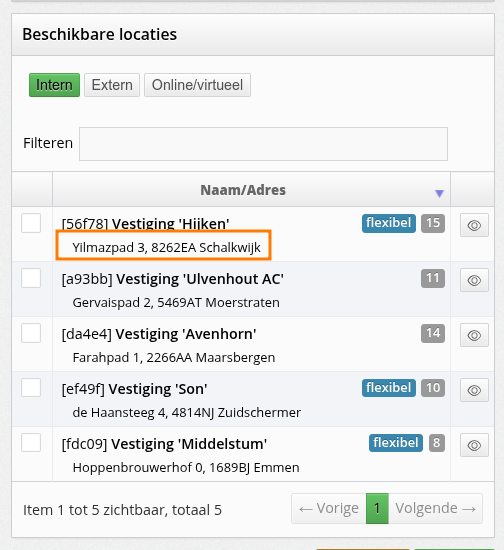This screenshot has height=550, width=504.
Task: Click eye icon for Vestiging 'Son'
Action: tap(474, 390)
